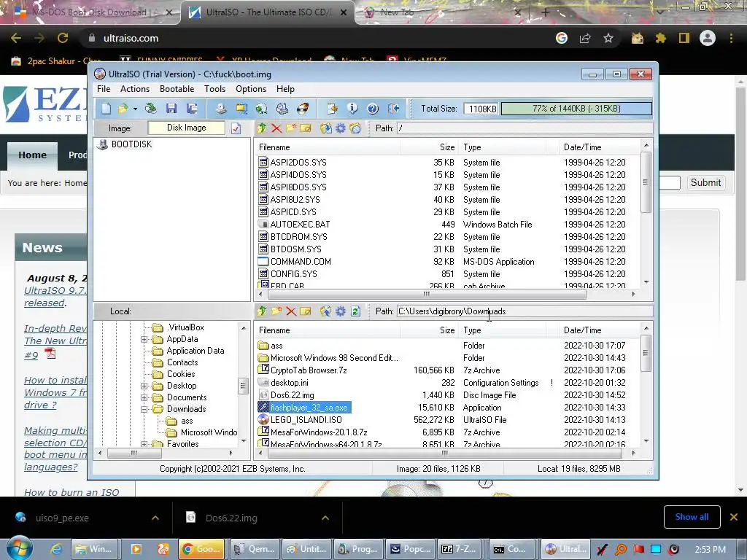The width and height of the screenshot is (747, 560).
Task: Click the gear icon in Local pane toolbar
Action: 341,311
